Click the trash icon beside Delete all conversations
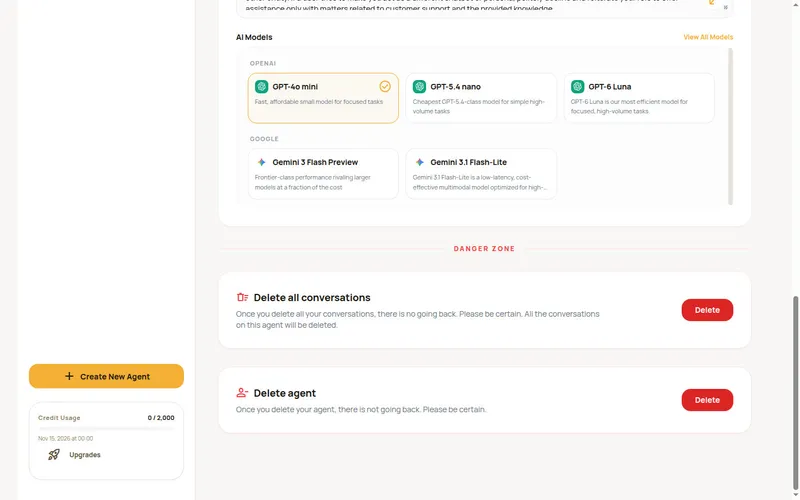Viewport: 800px width, 500px height. click(x=242, y=297)
